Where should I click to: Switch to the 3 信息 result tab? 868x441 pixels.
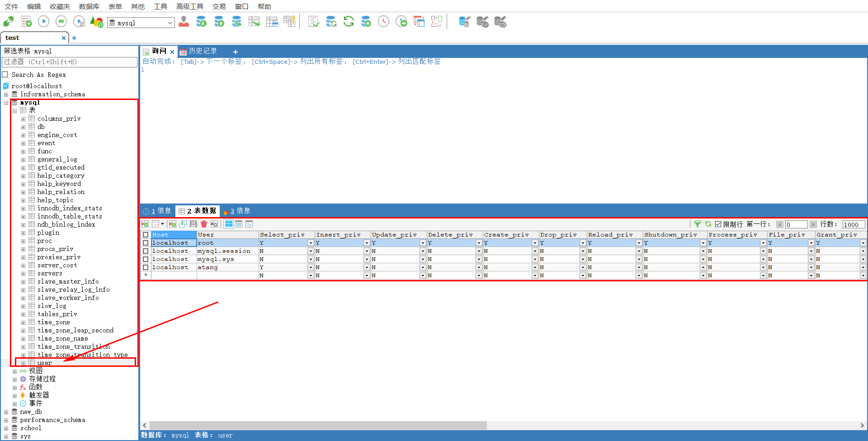pyautogui.click(x=236, y=211)
